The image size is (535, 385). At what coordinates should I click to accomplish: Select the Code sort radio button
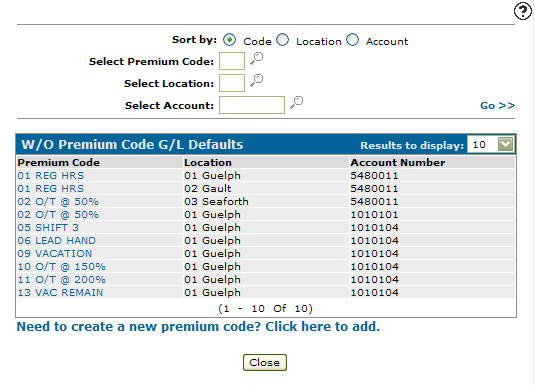click(x=229, y=40)
